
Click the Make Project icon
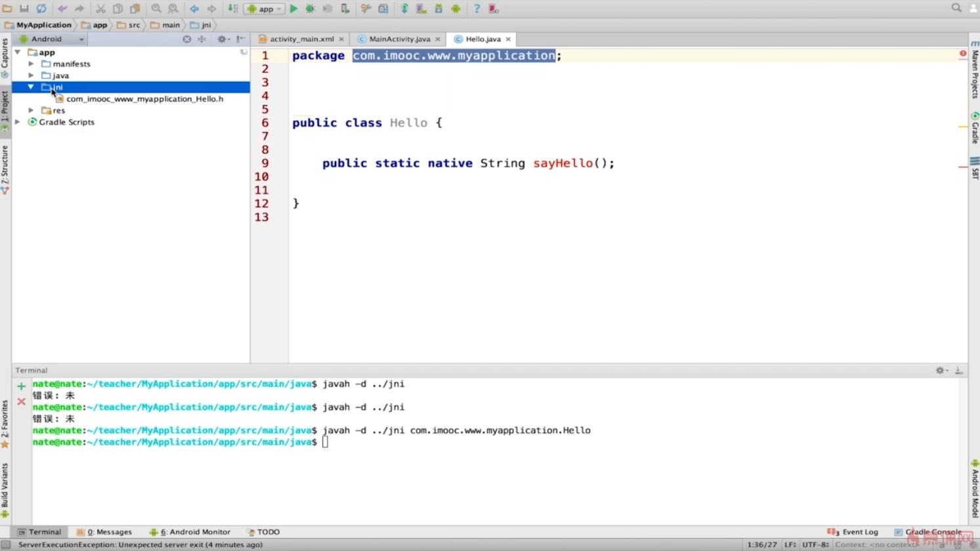[232, 9]
